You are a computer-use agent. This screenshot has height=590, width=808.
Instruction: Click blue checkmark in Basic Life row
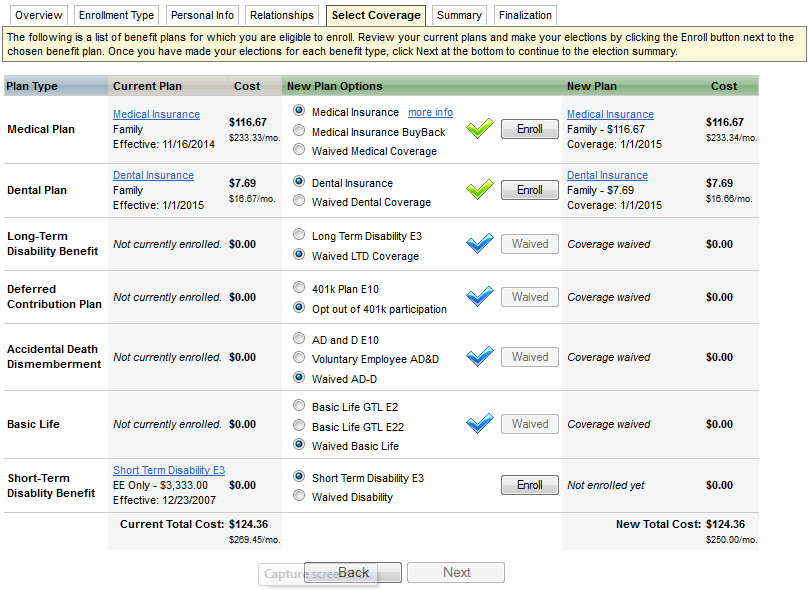(480, 424)
